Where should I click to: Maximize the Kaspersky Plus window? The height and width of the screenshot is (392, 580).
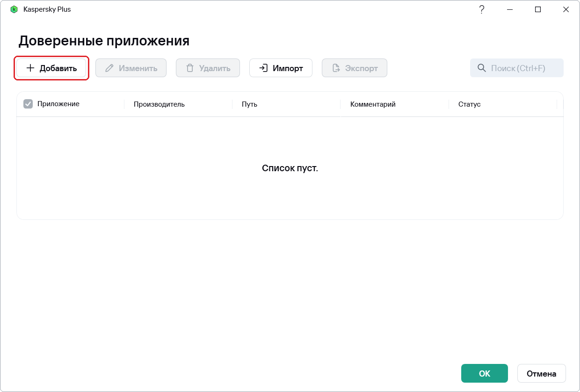tap(538, 9)
